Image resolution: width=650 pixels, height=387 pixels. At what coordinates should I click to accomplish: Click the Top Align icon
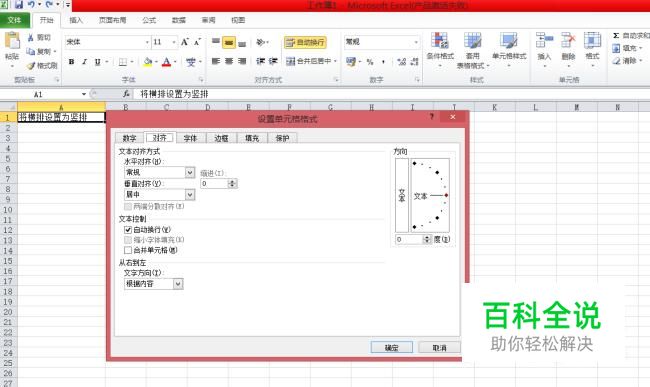[216, 42]
